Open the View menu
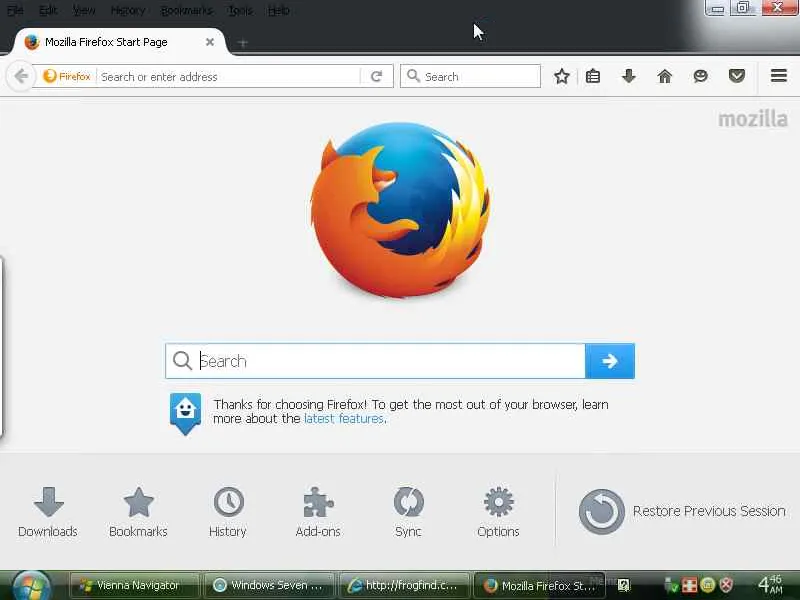800x600 pixels. point(84,10)
